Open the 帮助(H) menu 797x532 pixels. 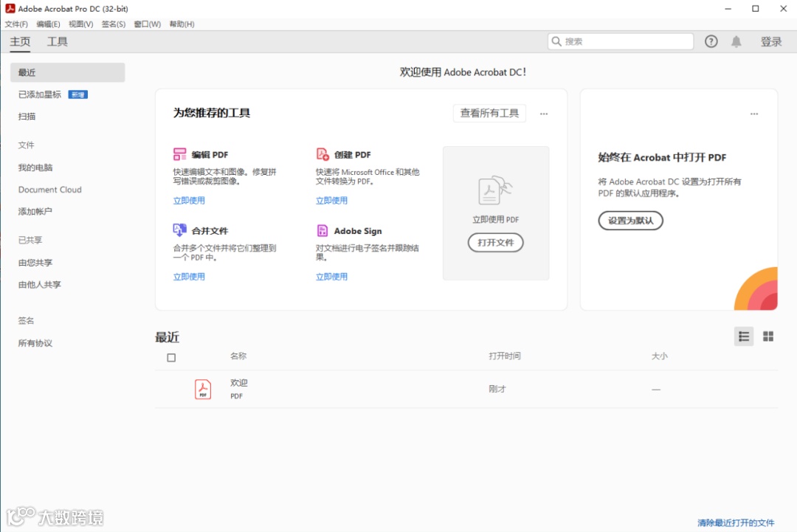pos(182,24)
